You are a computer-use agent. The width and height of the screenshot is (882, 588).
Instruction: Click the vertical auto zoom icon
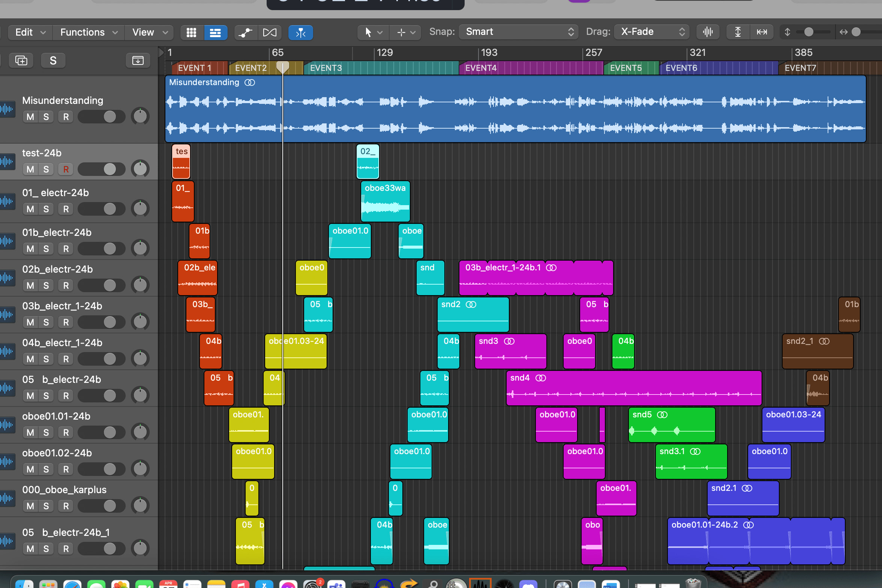[x=738, y=32]
